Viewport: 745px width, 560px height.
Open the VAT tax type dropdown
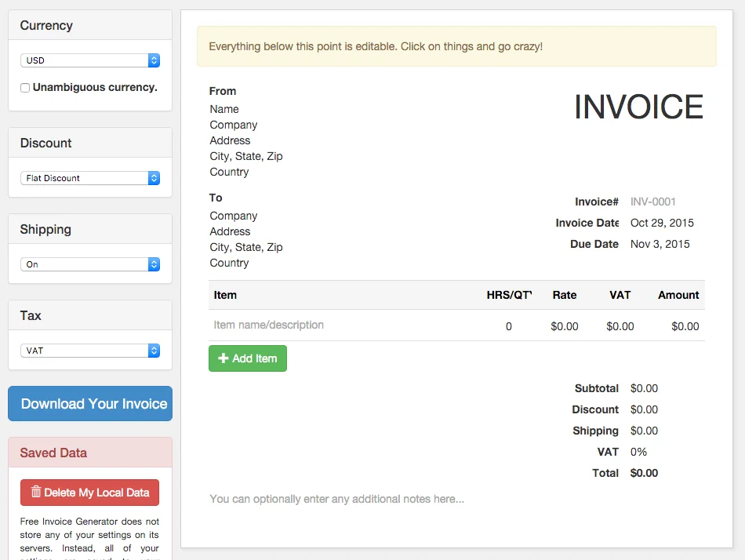[86, 350]
